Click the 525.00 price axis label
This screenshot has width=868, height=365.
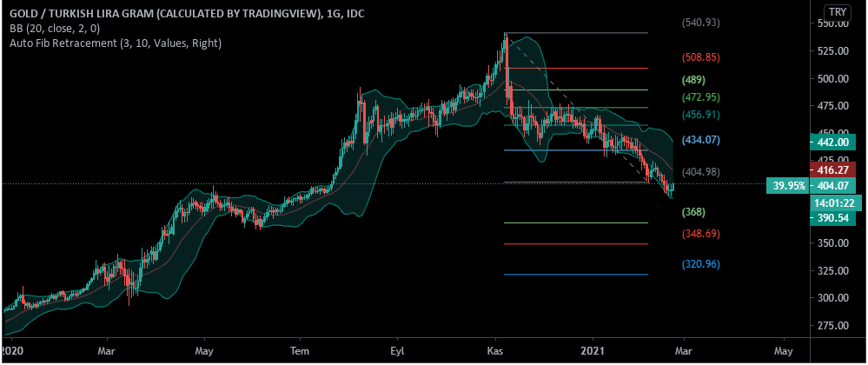tap(833, 51)
